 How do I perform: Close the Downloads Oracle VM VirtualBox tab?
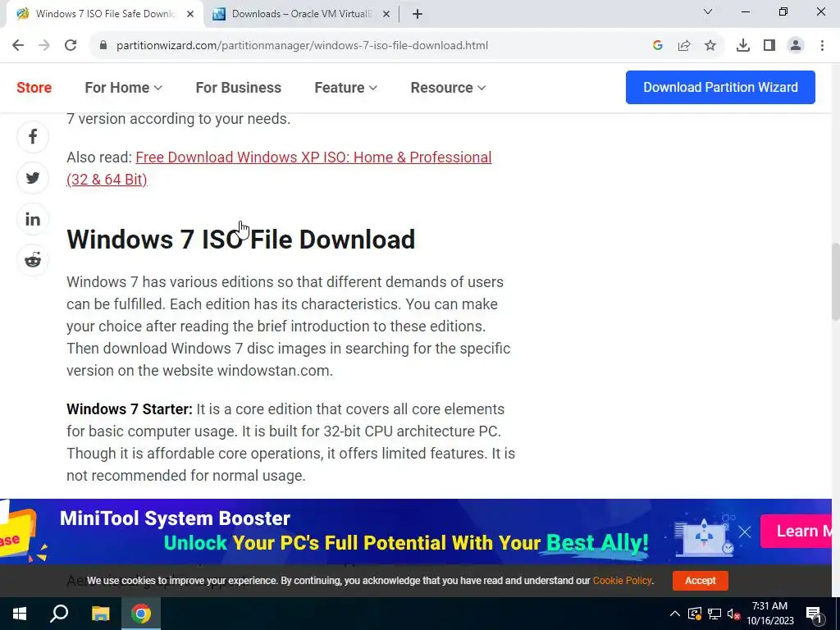386,14
